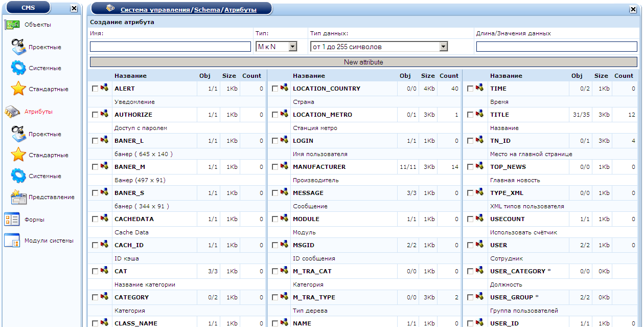
Task: Select the TIME attribute checkbox
Action: point(470,89)
